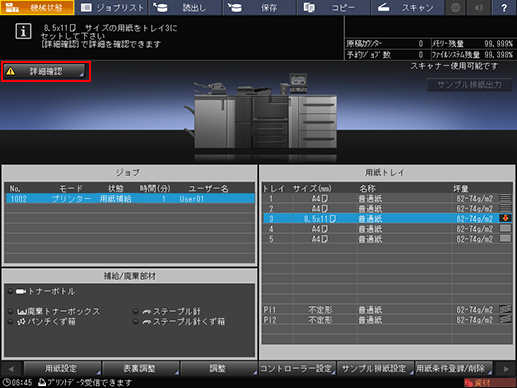This screenshot has height=388, width=517.
Task: Click the staple scrap box icon
Action: (147, 322)
